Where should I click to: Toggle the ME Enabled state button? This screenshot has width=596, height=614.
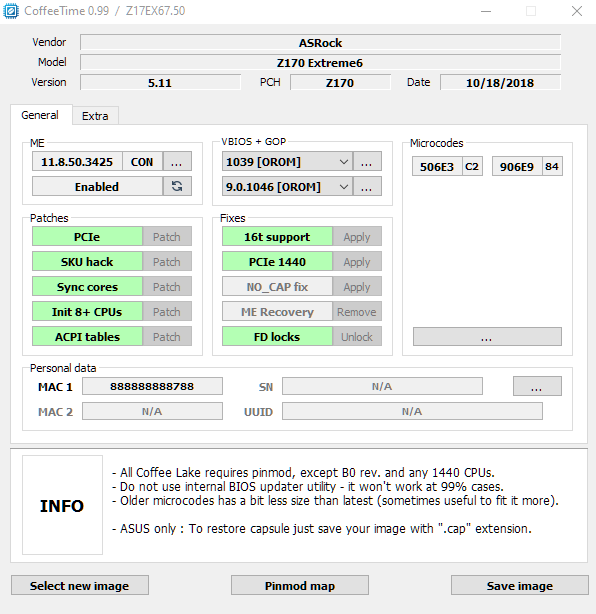tap(97, 186)
